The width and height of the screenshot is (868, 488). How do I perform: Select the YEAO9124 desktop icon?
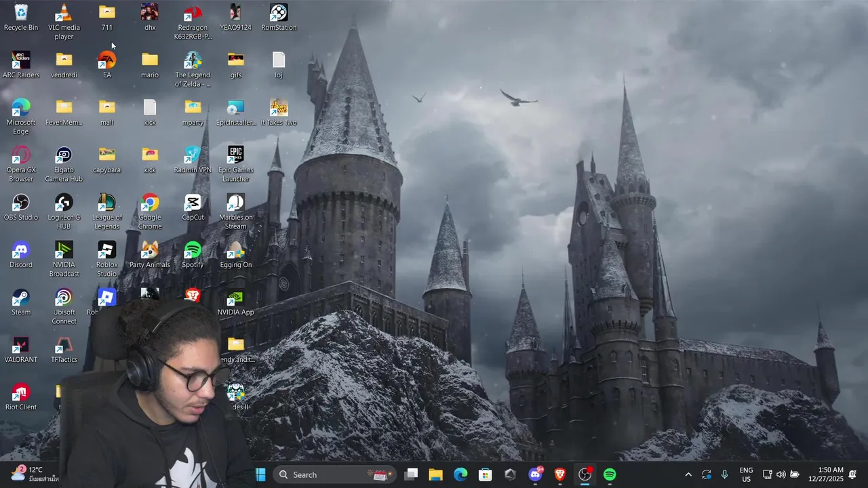click(235, 18)
